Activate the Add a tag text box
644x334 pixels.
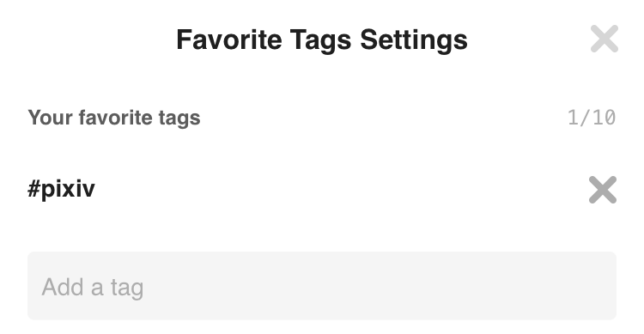[322, 286]
